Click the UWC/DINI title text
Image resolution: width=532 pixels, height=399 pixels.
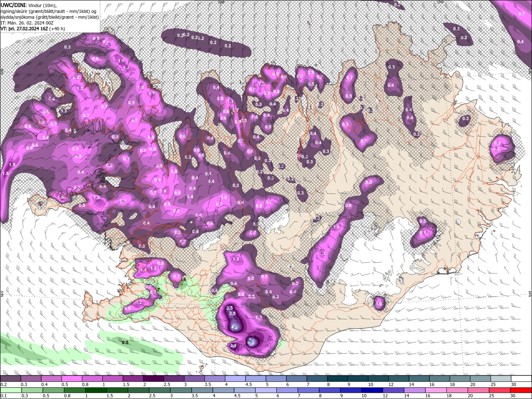(13, 5)
